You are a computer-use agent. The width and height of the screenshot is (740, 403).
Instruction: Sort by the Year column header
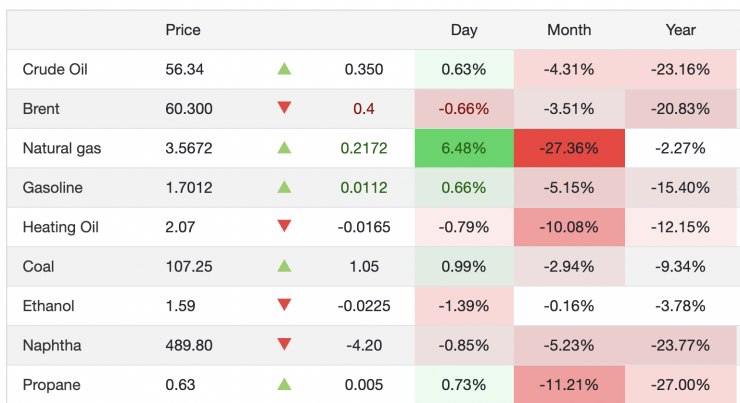[681, 30]
